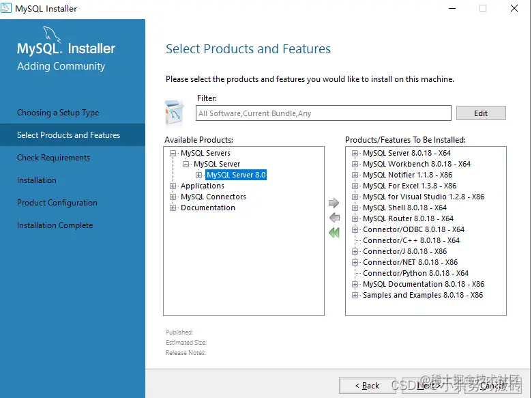Collapse the MySQL Server sub-node

(186, 164)
